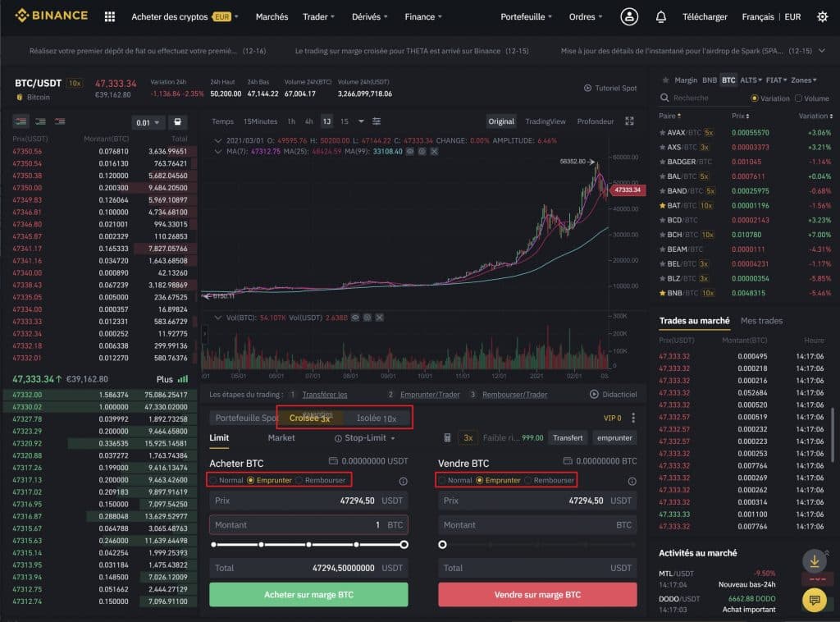Click the Acheter sur marge BTC button
840x622 pixels.
[308, 594]
